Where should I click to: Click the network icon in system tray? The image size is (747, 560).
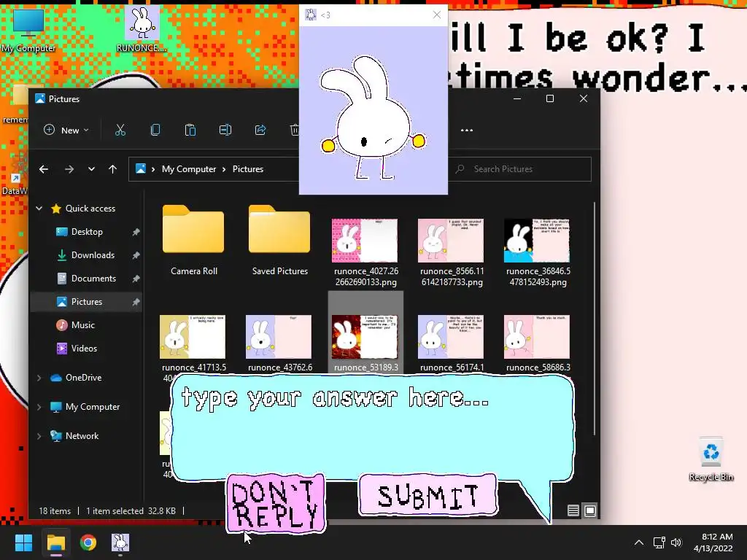659,542
